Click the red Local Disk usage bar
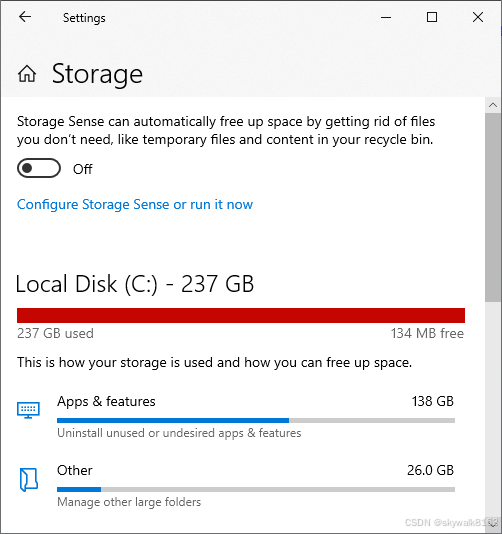502x534 pixels. click(241, 315)
